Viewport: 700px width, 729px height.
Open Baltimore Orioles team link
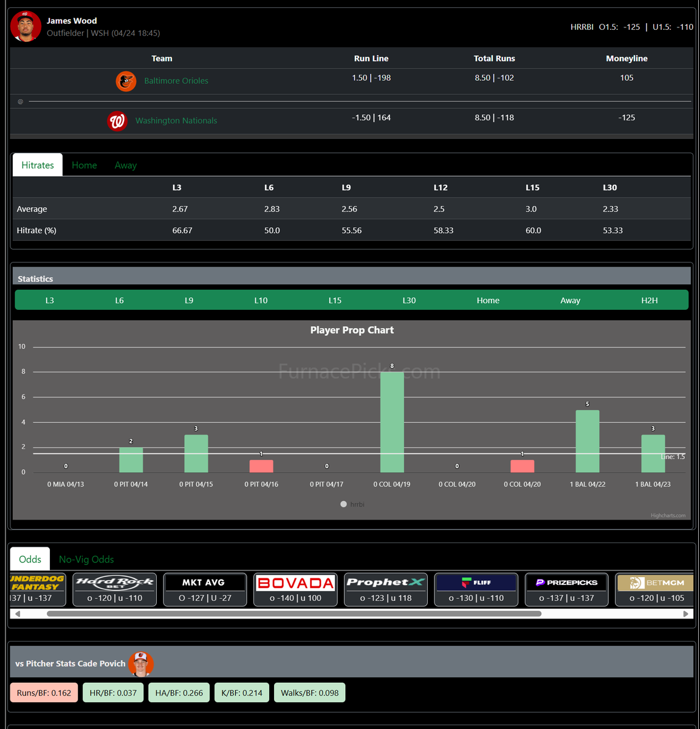[x=176, y=81]
